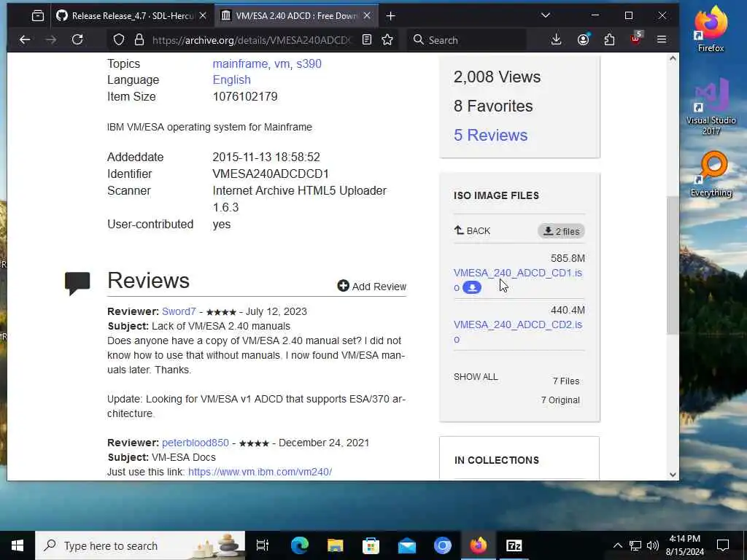Click Add Review button
This screenshot has width=747, height=560.
[x=371, y=286]
